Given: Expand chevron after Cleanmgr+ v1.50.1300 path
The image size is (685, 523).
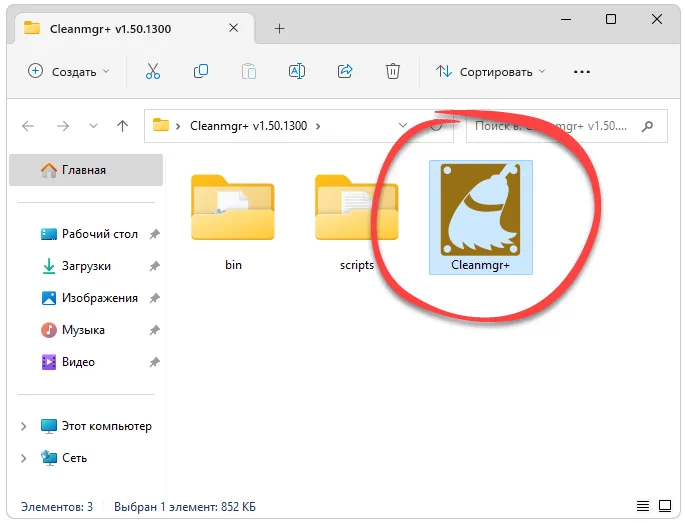Looking at the screenshot, I should 318,126.
